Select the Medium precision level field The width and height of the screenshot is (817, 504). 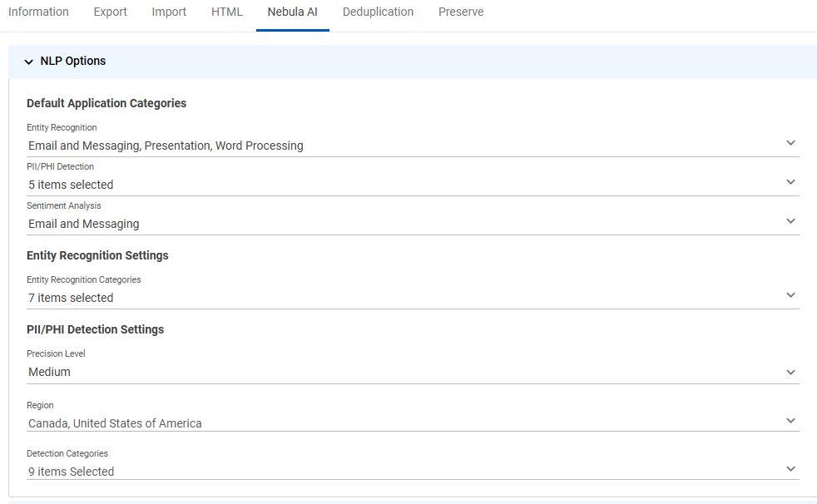pyautogui.click(x=413, y=372)
